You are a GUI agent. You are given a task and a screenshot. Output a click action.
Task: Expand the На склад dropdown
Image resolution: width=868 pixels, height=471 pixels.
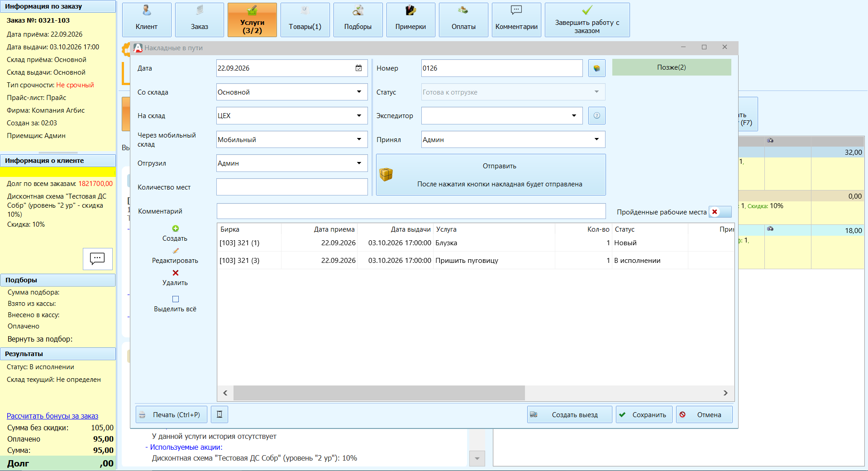(x=359, y=115)
